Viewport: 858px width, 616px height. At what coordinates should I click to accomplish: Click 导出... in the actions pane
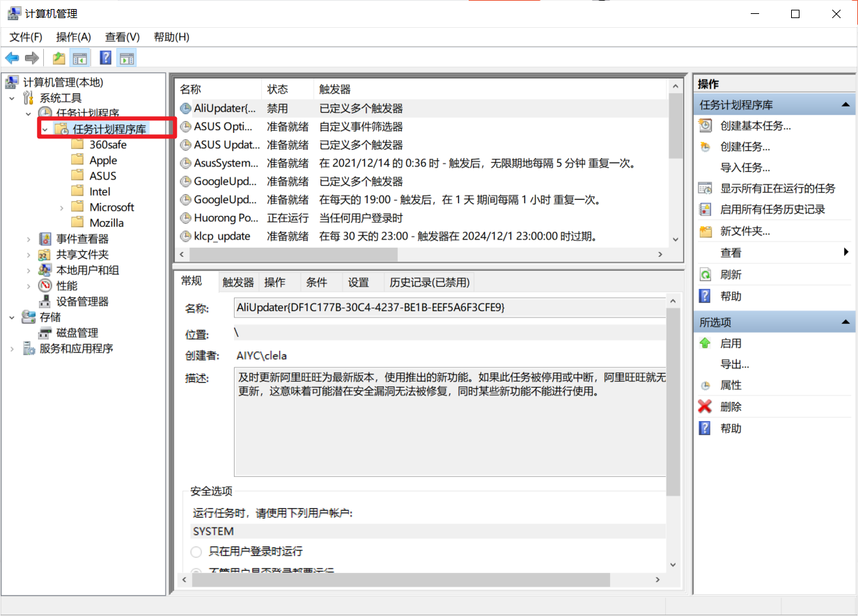click(x=735, y=364)
